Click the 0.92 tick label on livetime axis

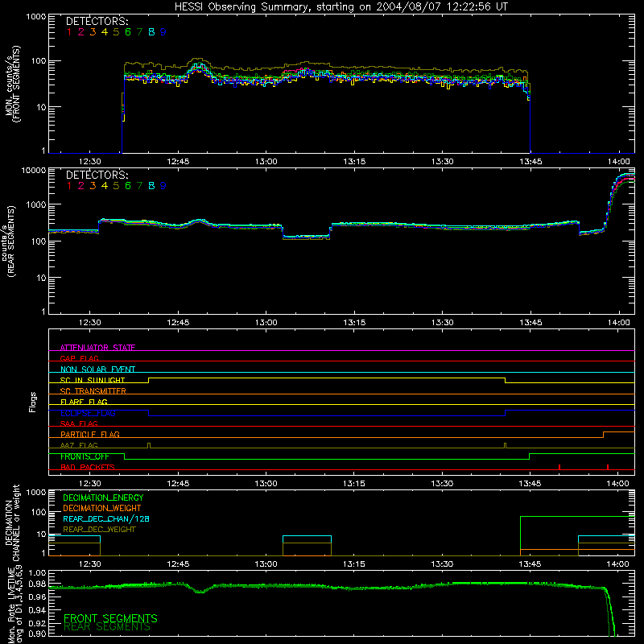[37, 622]
